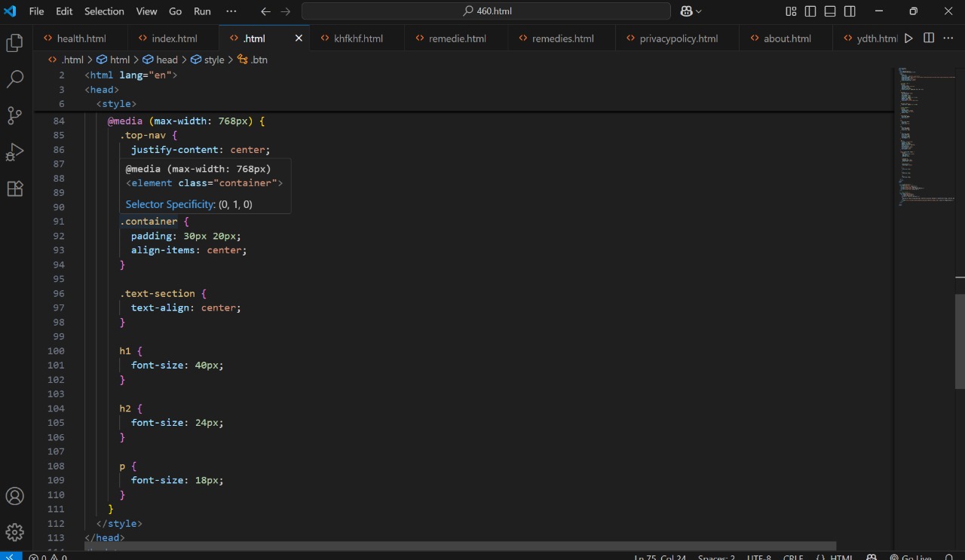This screenshot has height=560, width=965.
Task: Switch to the privacypolicy.html tab
Action: (678, 38)
